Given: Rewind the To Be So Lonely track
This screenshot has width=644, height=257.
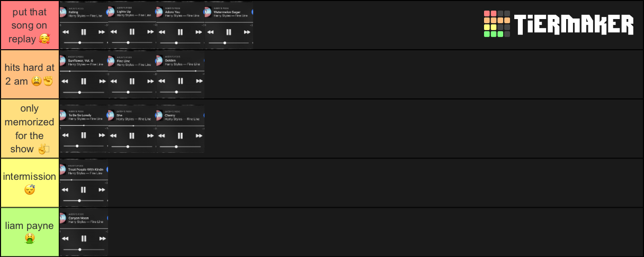Looking at the screenshot, I should coord(65,135).
